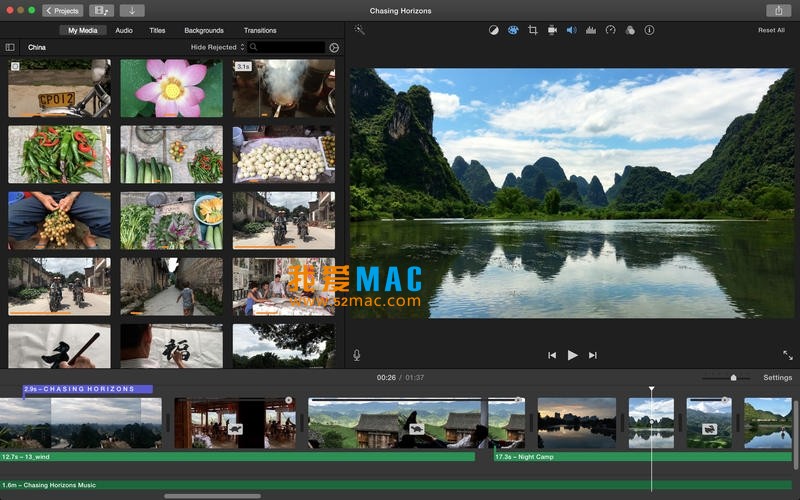Image resolution: width=800 pixels, height=500 pixels.
Task: Select the Night Camp audio clip
Action: [643, 457]
